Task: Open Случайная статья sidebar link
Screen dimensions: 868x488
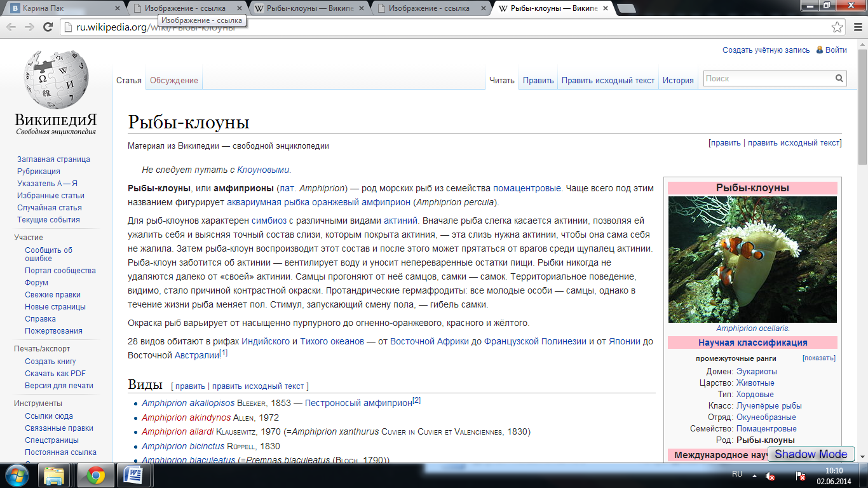Action: [x=50, y=208]
